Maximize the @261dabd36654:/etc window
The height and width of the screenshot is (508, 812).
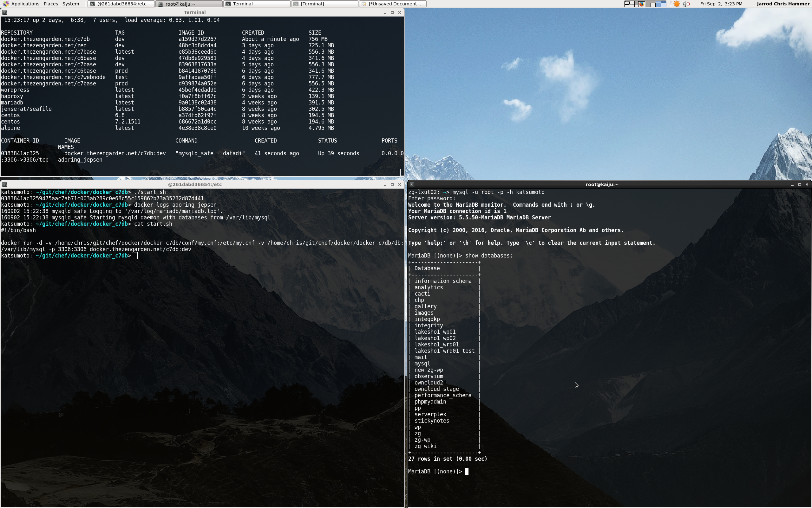point(392,184)
